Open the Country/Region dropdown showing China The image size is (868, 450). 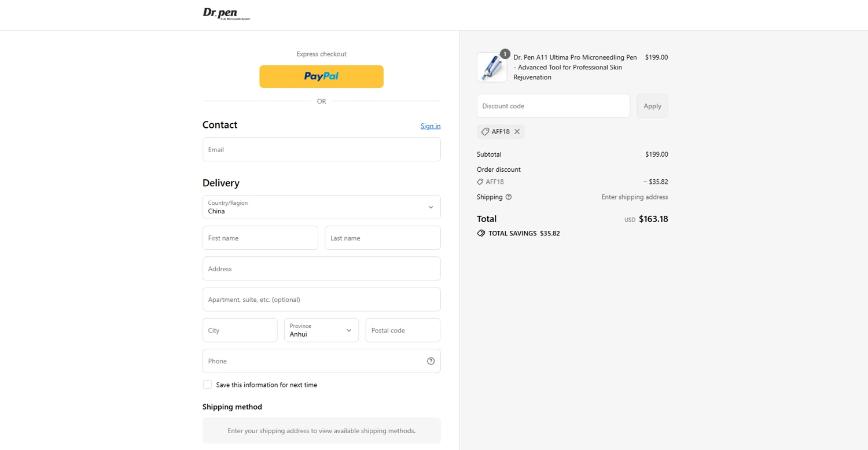point(321,207)
